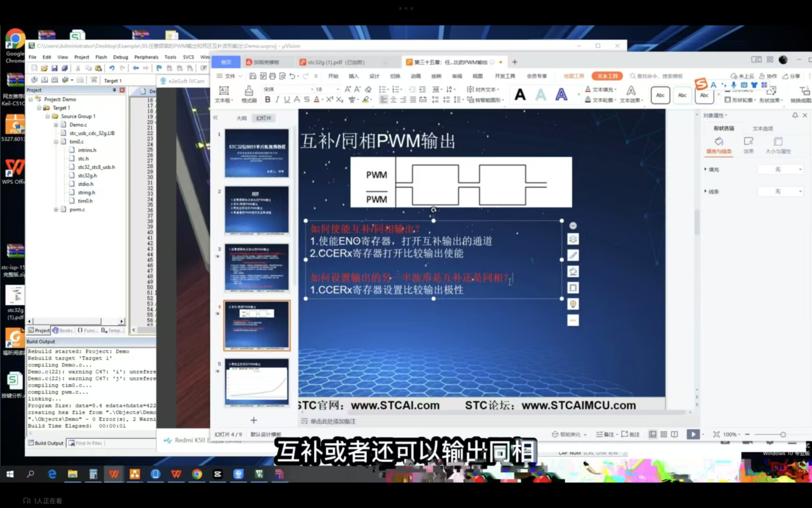Click the lightbulb icon beside the text box

point(573,304)
